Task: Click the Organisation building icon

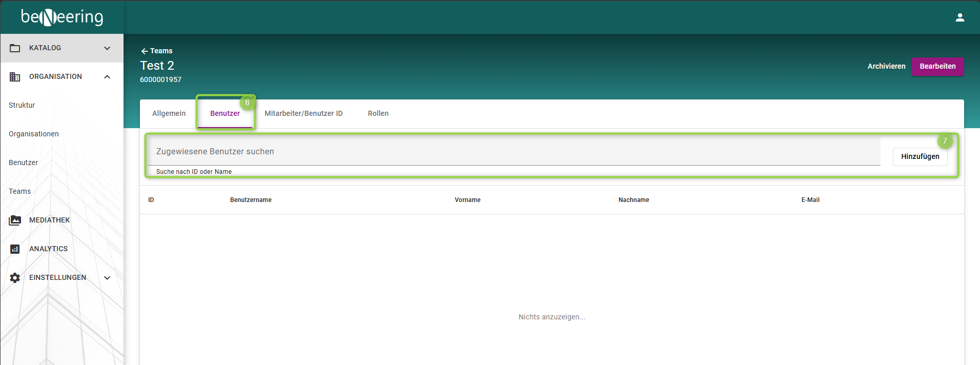Action: point(15,77)
